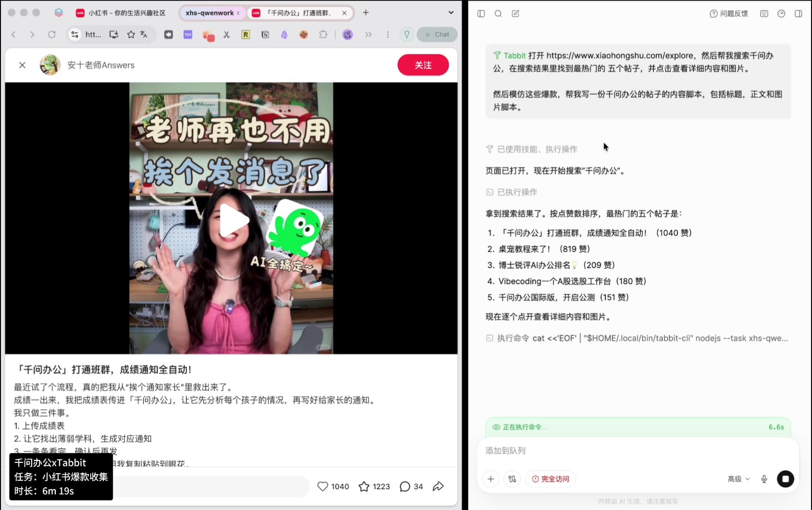Stop the running task with black stop button

coord(785,479)
